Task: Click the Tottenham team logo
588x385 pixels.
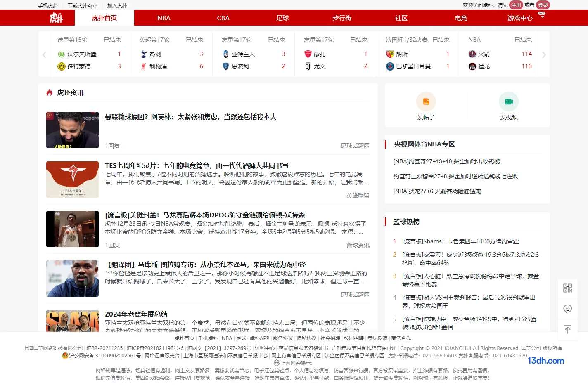Action: point(144,54)
